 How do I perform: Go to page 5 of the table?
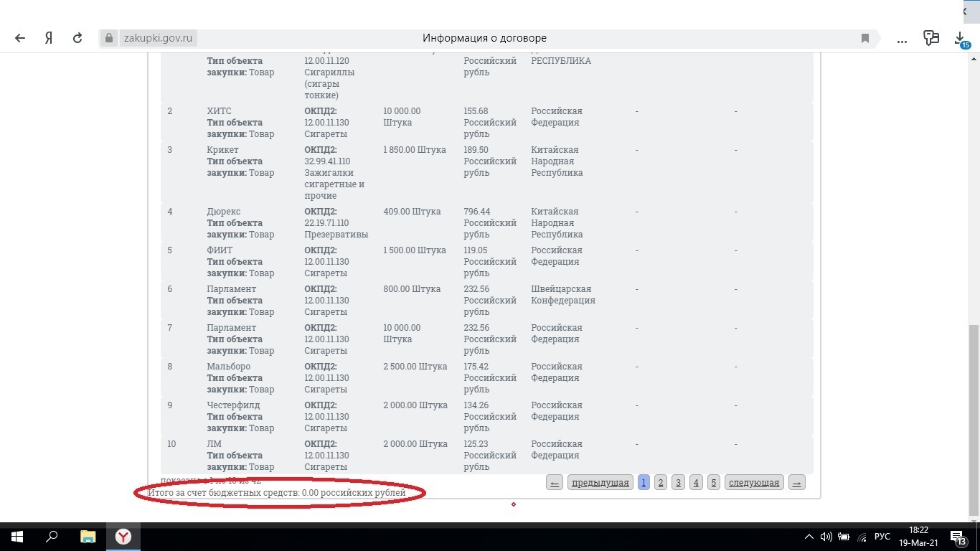713,482
